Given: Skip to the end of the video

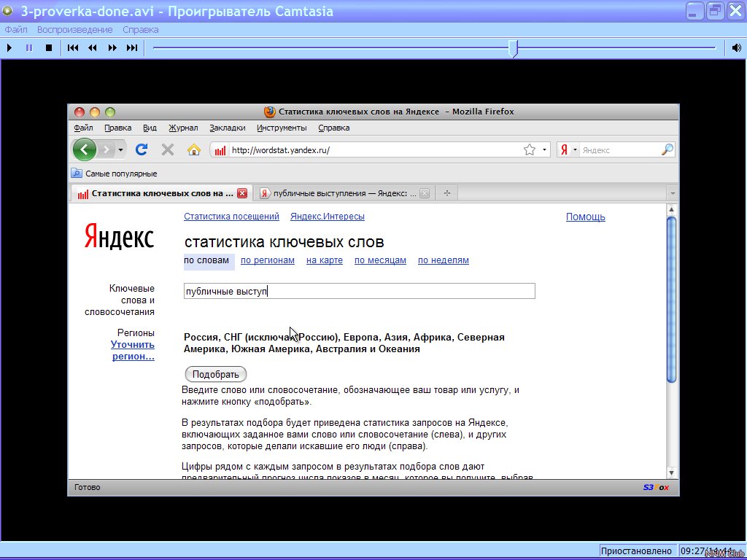Looking at the screenshot, I should pyautogui.click(x=132, y=48).
